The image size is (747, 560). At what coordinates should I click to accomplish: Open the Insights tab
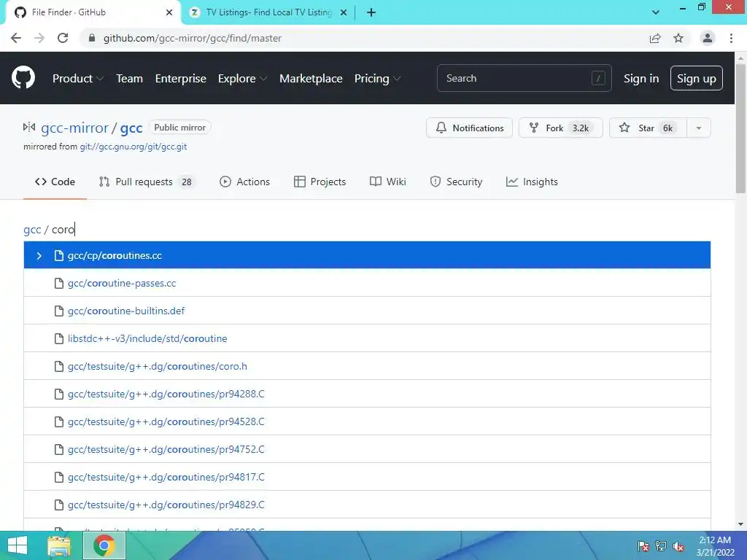(x=532, y=182)
